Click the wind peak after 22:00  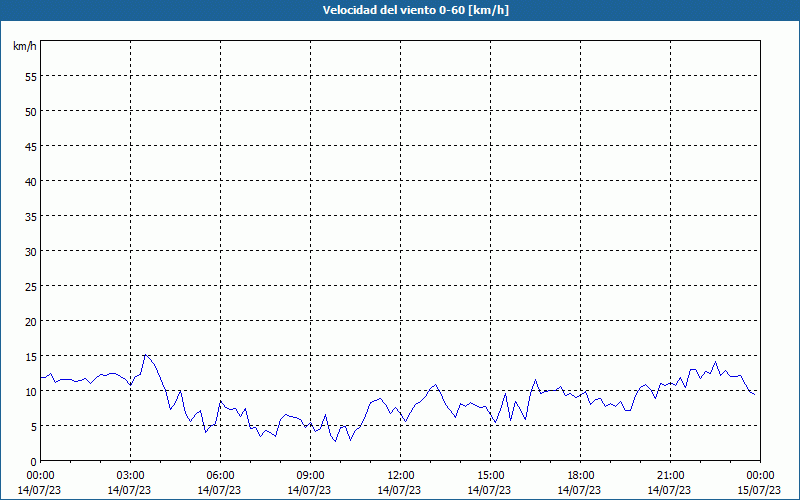click(x=715, y=362)
